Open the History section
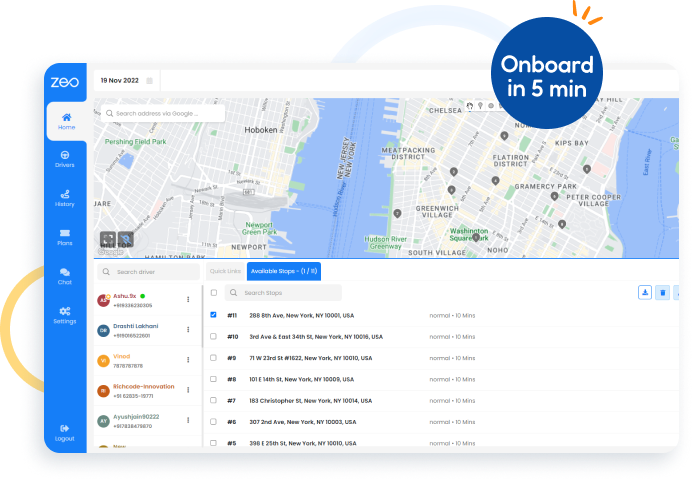Viewport: 693px width, 481px height. point(65,198)
